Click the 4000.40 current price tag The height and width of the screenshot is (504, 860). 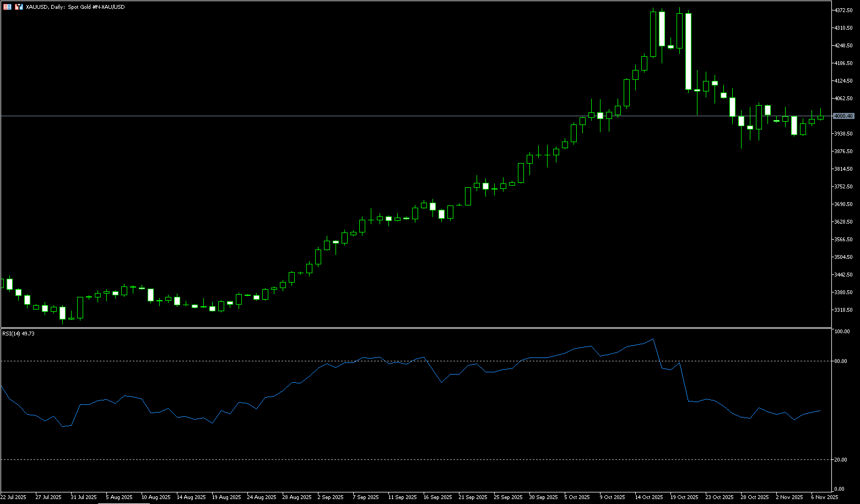point(844,116)
